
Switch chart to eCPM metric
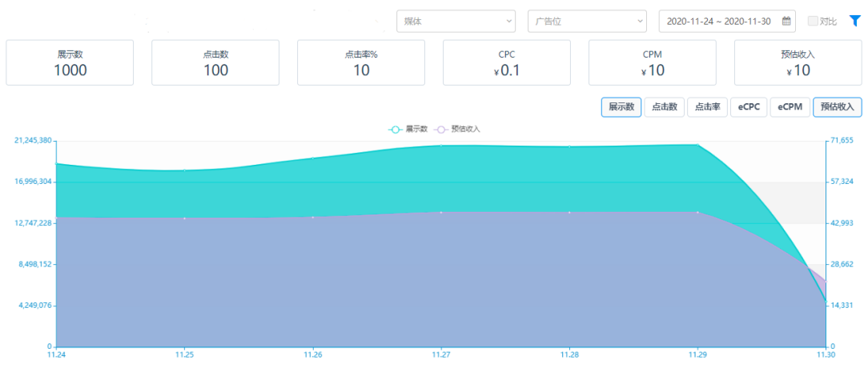(x=790, y=107)
